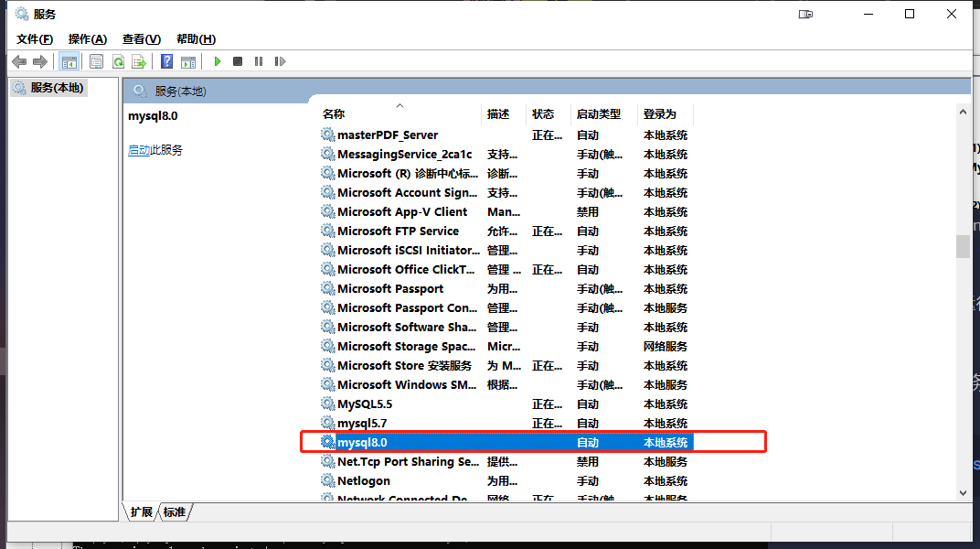
Task: Select Microsoft Store 安装服务 row
Action: tap(506, 365)
